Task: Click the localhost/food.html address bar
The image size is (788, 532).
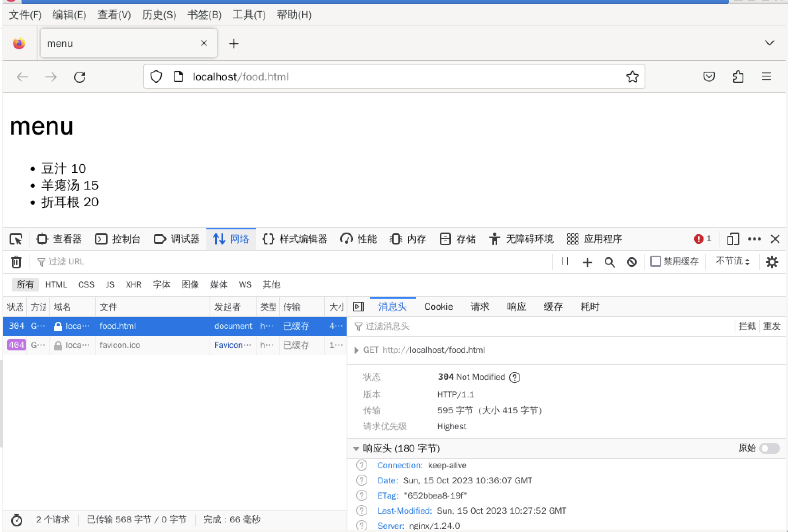Action: coord(394,76)
